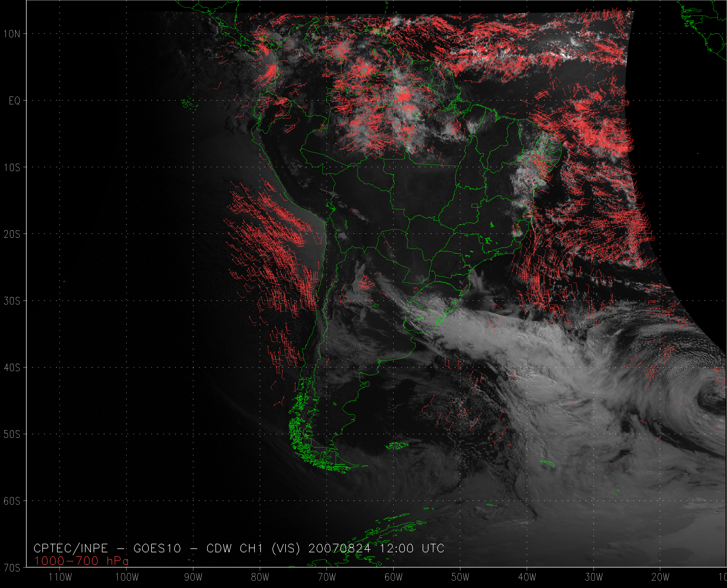Select the 10S latitude label
Image resolution: width=727 pixels, height=588 pixels.
tap(12, 168)
